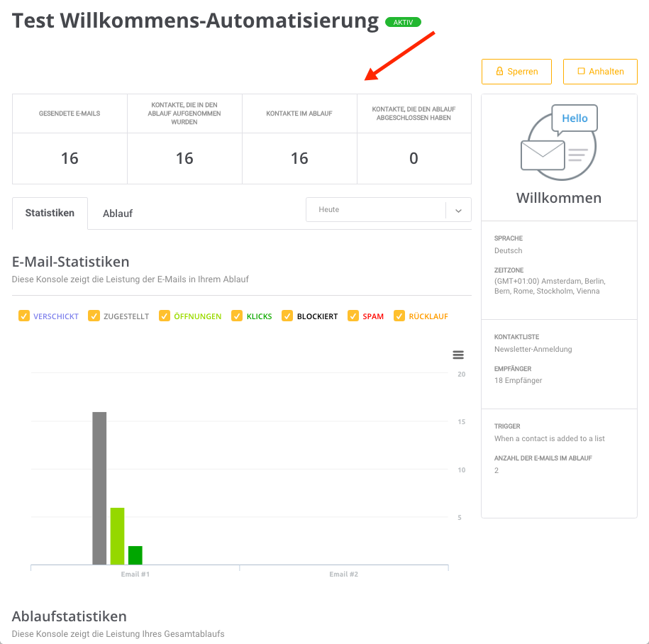Click the Willkommen envelope illustration
The height and width of the screenshot is (644, 649).
pyautogui.click(x=559, y=143)
